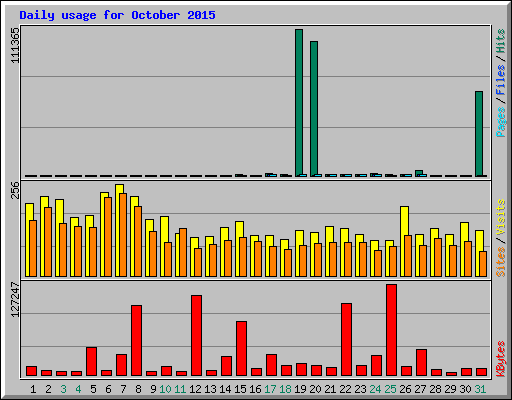Click green weekend day label 17
This screenshot has width=512, height=400.
tap(270, 389)
